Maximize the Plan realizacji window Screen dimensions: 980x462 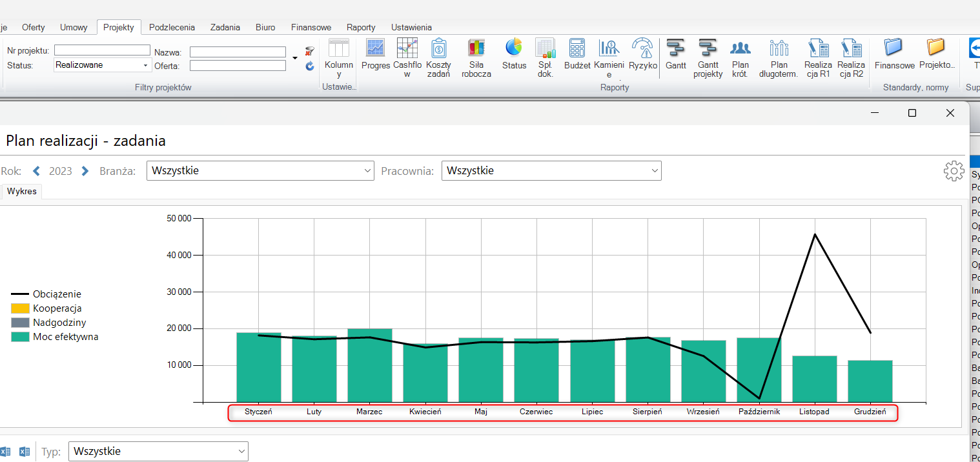912,113
